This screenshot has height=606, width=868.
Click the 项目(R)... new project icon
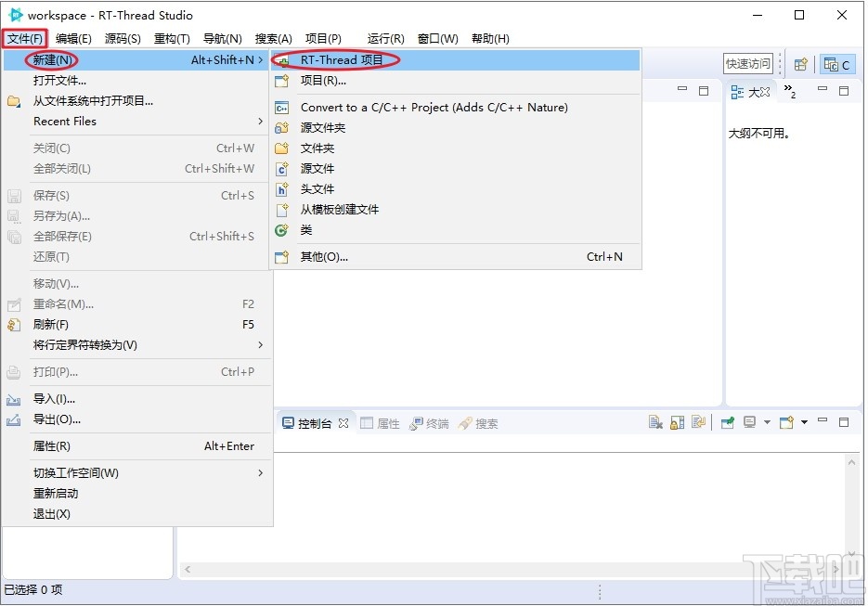click(282, 81)
